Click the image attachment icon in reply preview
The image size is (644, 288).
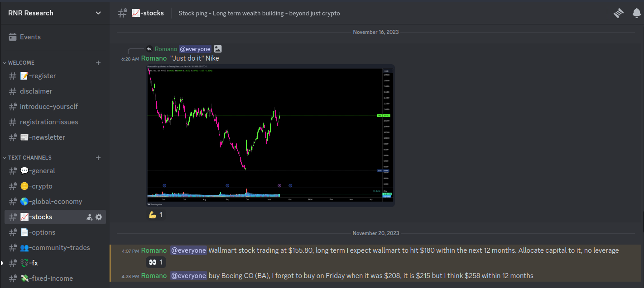coord(218,49)
